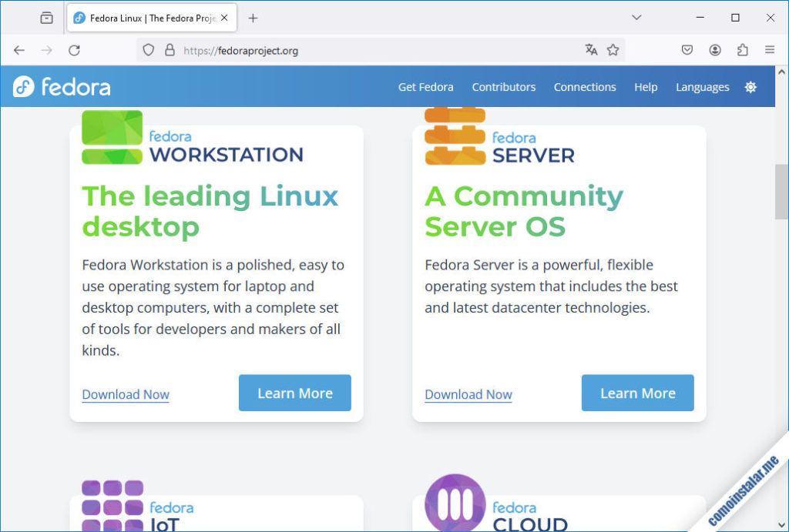Click the vertical page scrollbar thumb
The height and width of the screenshot is (532, 789).
(781, 191)
